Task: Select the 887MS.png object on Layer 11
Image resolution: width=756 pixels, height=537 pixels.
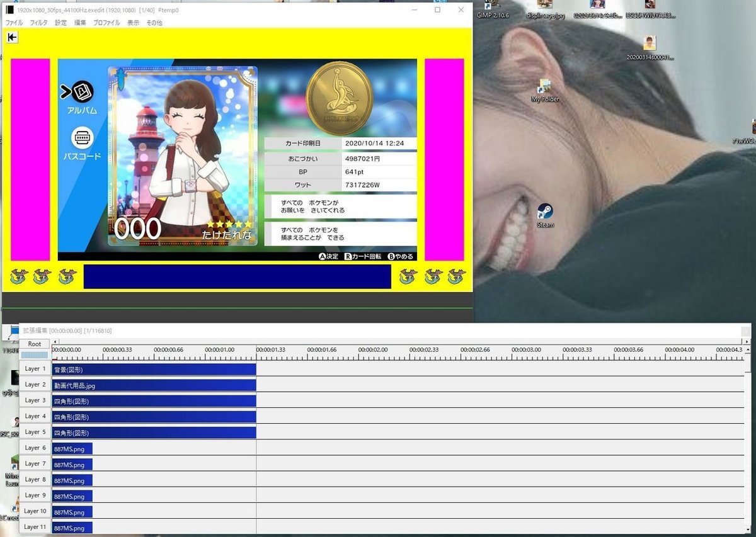Action: click(x=72, y=528)
